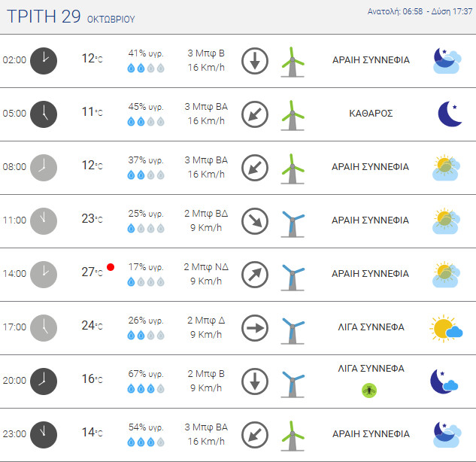Viewport: 476px width, 462px height.
Task: Click the sunrise and sunset times text
Action: [420, 11]
